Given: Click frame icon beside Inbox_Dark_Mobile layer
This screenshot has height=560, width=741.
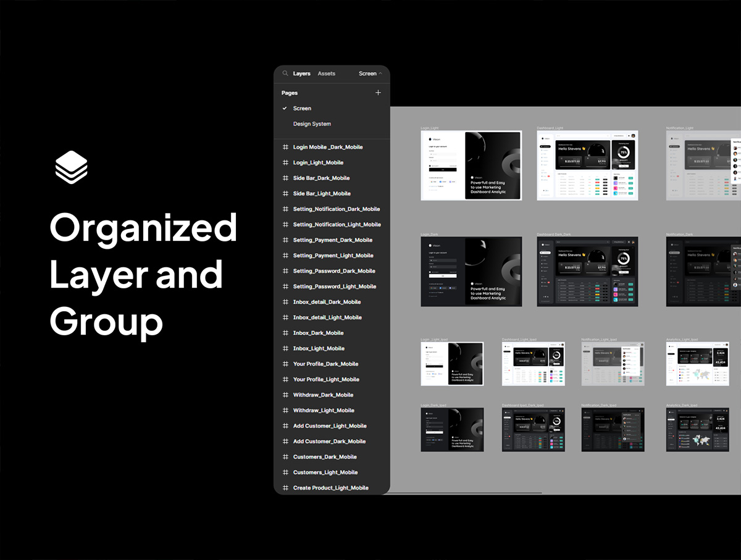Looking at the screenshot, I should point(285,333).
